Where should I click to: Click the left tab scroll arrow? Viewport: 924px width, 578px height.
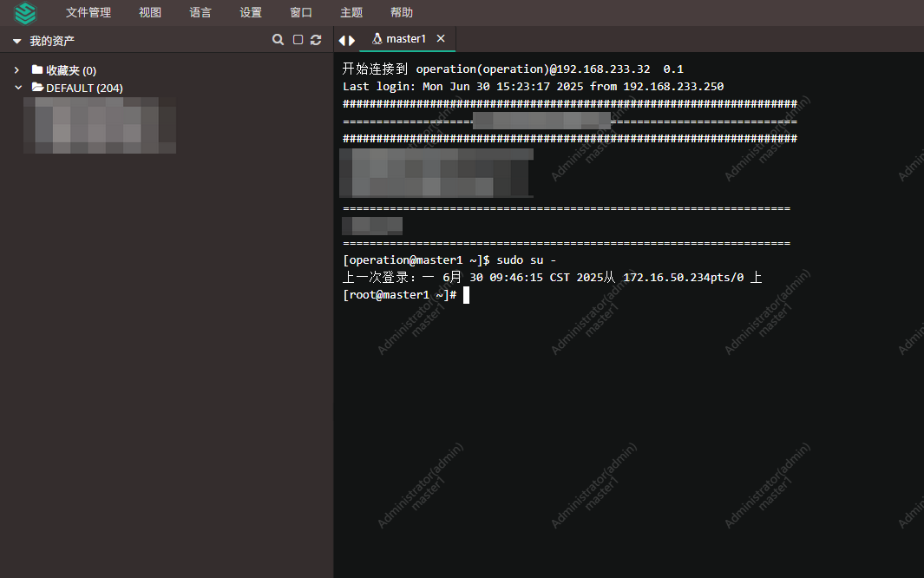(342, 40)
